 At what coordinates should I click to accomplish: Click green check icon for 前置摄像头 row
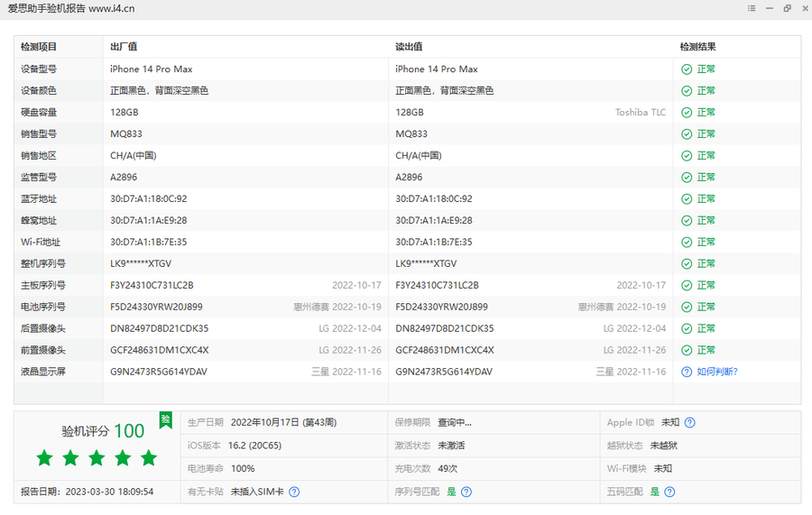(x=687, y=351)
